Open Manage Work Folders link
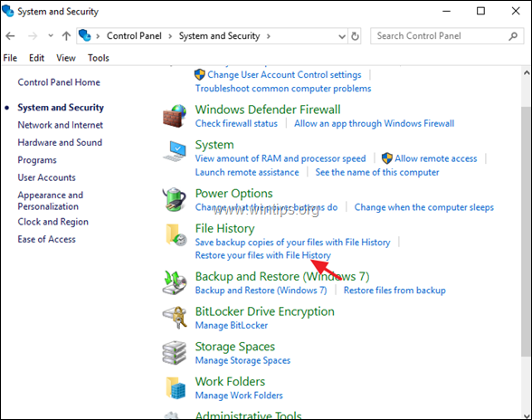532x420 pixels. coord(239,396)
